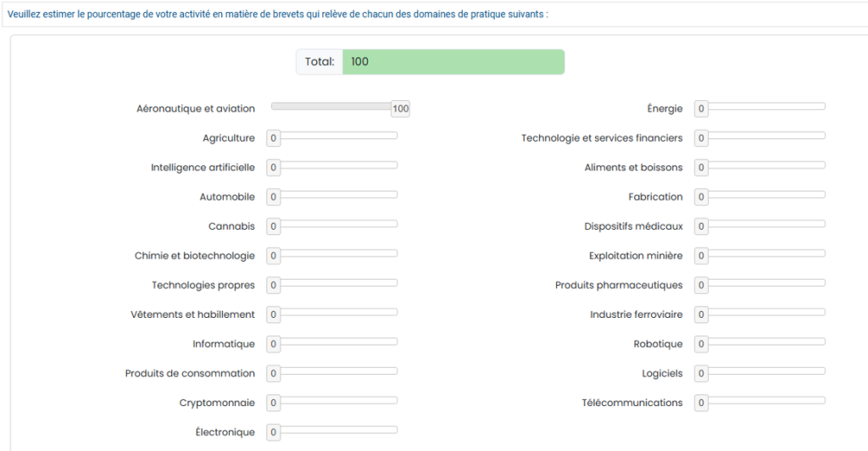Set the Cannabis slider value
868x451 pixels.
(337, 224)
